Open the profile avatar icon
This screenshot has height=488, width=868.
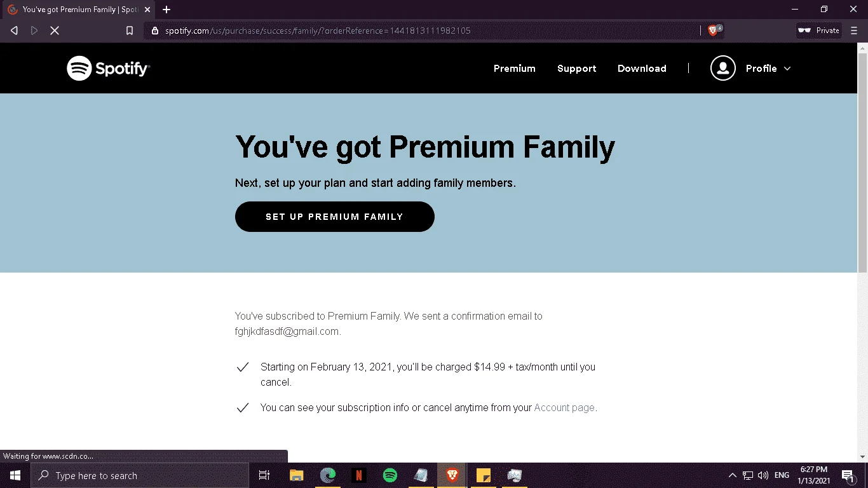click(x=722, y=68)
